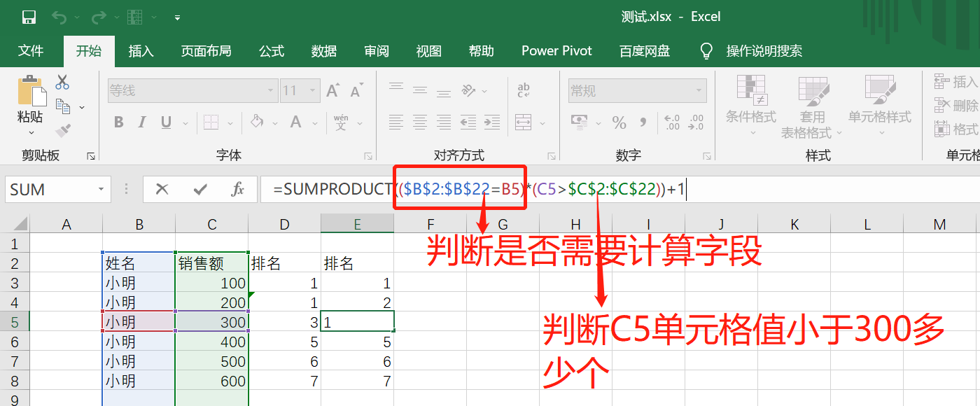The height and width of the screenshot is (406, 980).
Task: Save the workbook via Quick Access save icon
Action: point(28,16)
